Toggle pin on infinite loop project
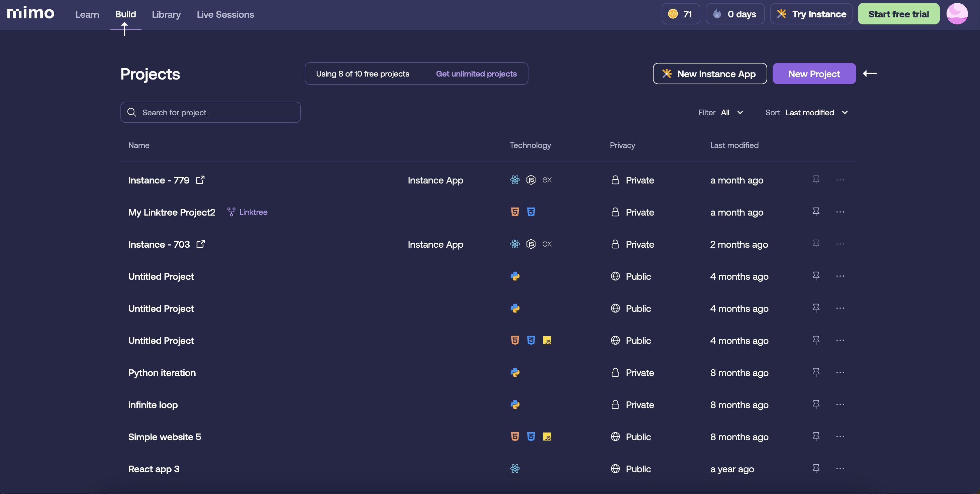 pos(816,404)
